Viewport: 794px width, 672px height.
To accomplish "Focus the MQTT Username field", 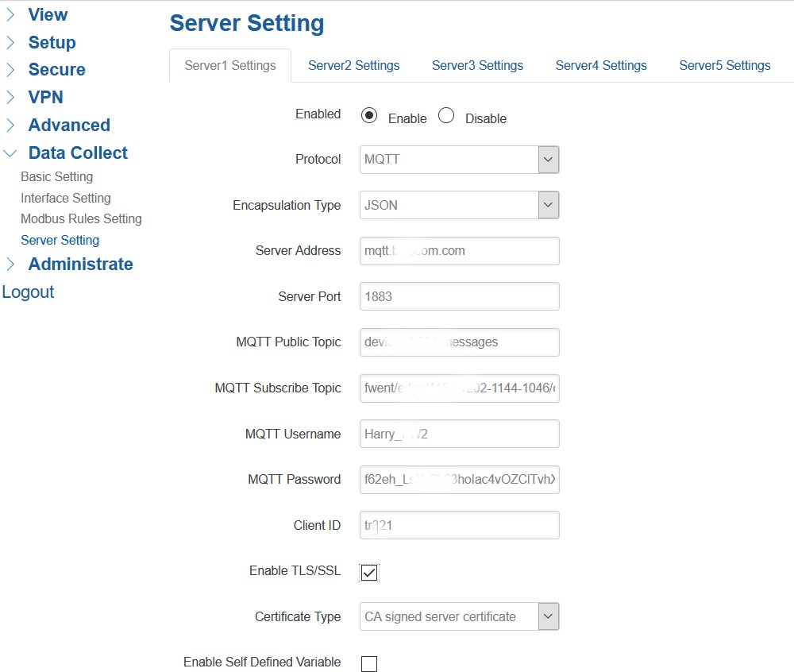I will (459, 434).
